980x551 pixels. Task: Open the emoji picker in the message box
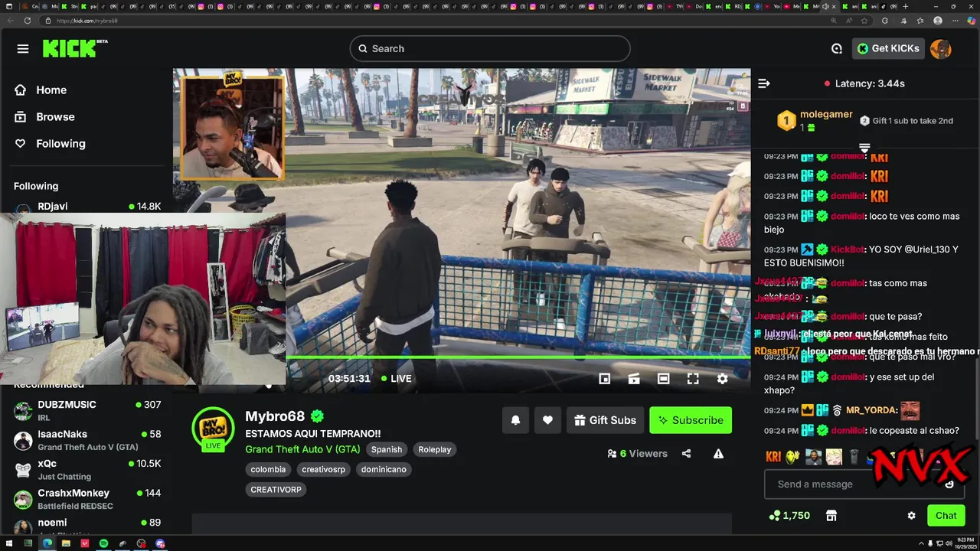949,484
